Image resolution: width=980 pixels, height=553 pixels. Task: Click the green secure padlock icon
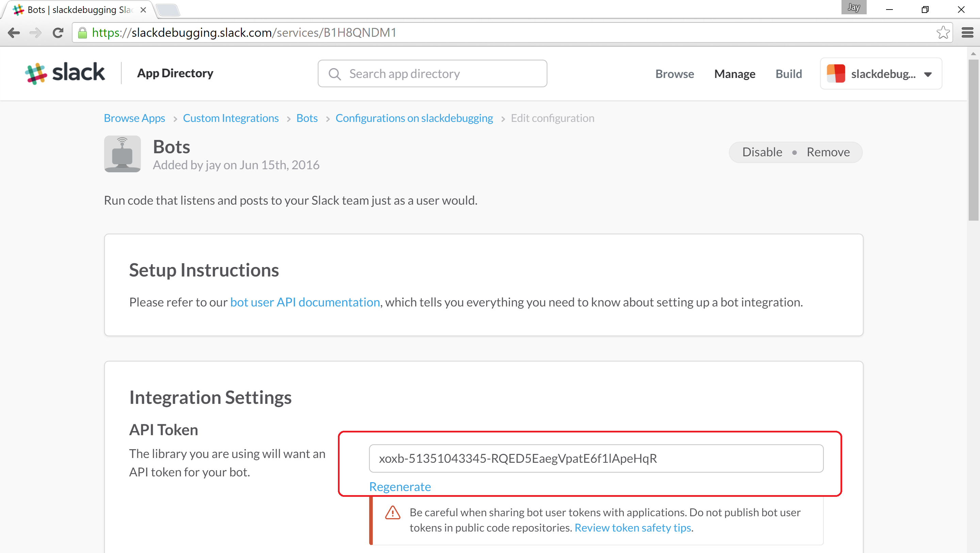(82, 33)
